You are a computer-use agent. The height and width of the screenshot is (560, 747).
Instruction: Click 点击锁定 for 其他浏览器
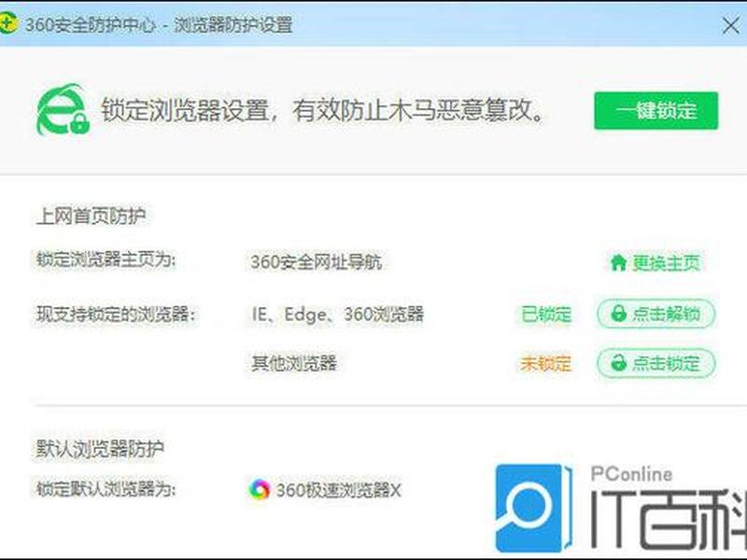(x=656, y=363)
